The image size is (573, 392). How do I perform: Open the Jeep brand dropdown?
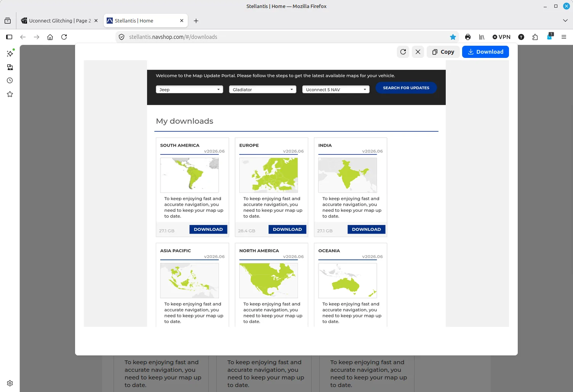point(189,90)
